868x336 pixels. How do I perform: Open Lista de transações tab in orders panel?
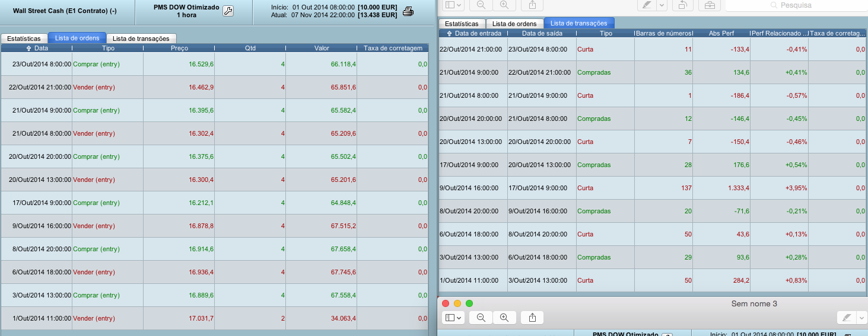tap(141, 38)
